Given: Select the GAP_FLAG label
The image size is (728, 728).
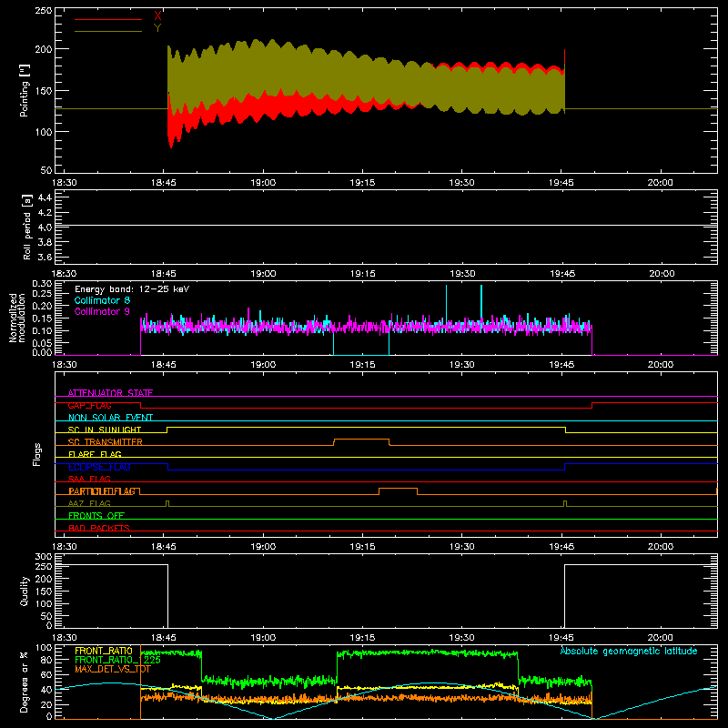Looking at the screenshot, I should (x=89, y=405).
